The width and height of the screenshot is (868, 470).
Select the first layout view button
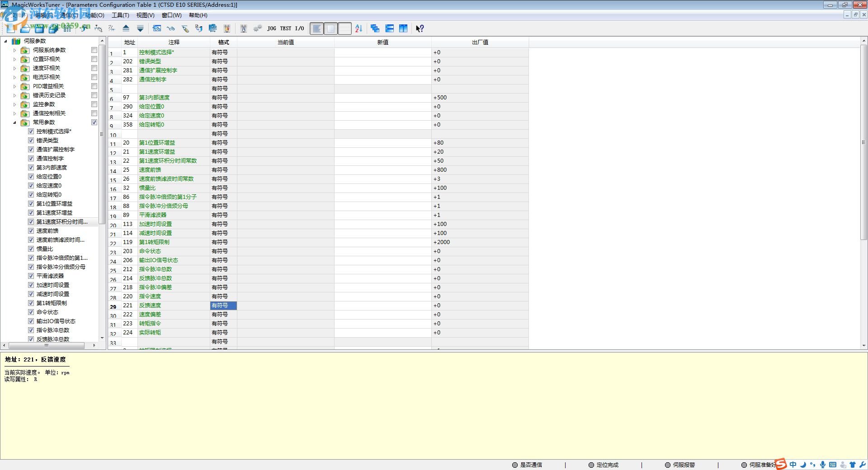[x=316, y=28]
